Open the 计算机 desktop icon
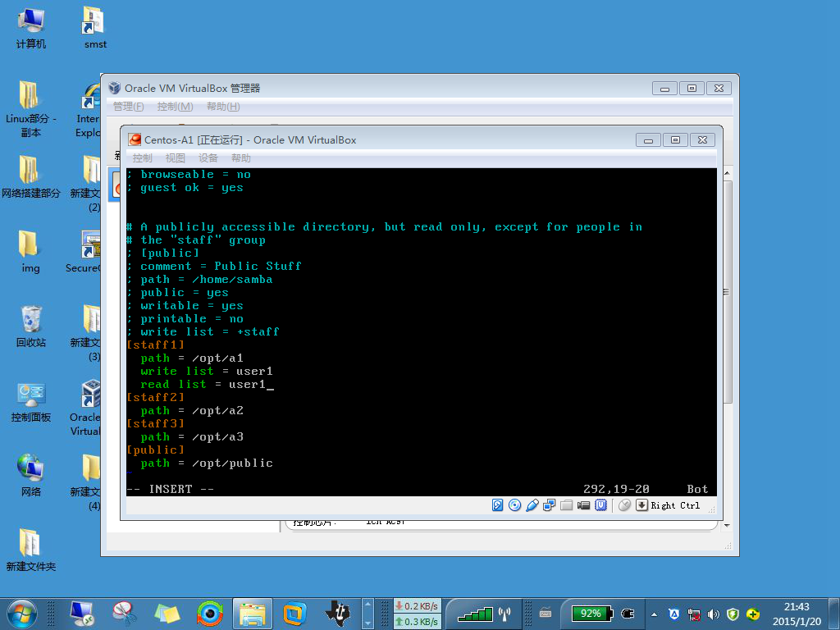Image resolution: width=840 pixels, height=630 pixels. [x=31, y=27]
